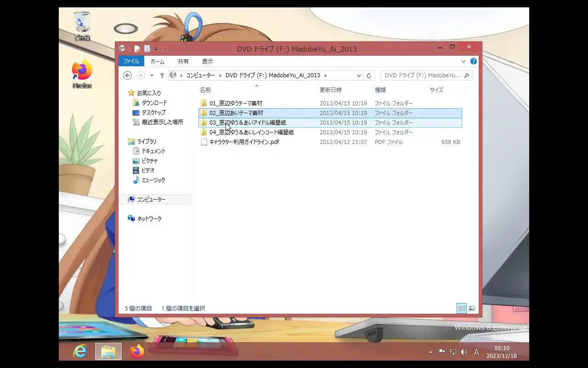Select the Firefox desktop shortcut
Viewport: 588px width, 368px height.
(82, 74)
